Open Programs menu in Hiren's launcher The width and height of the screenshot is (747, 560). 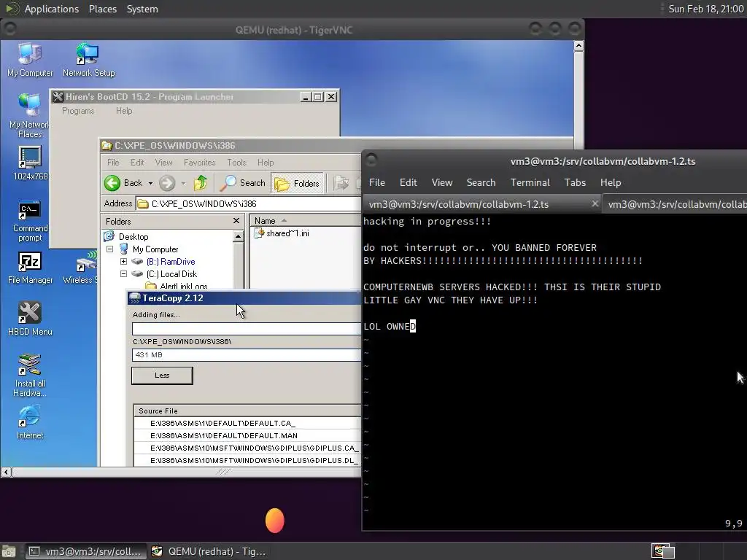[x=78, y=111]
